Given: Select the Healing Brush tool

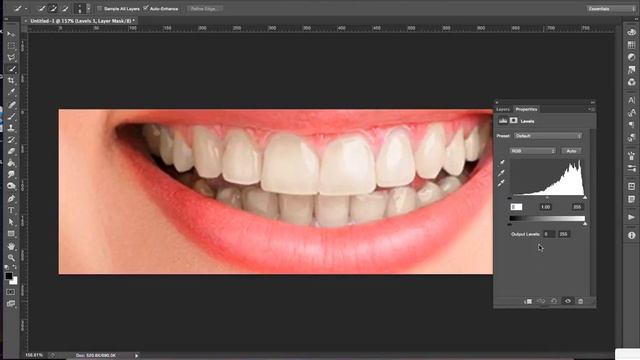Looking at the screenshot, I should [11, 105].
